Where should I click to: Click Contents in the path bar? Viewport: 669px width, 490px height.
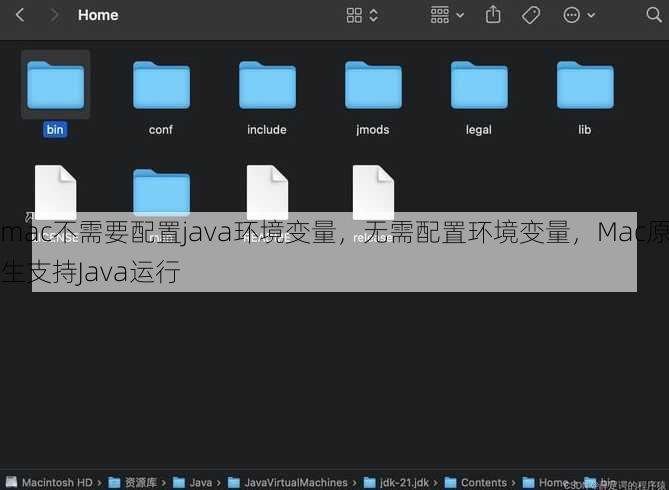(475, 482)
